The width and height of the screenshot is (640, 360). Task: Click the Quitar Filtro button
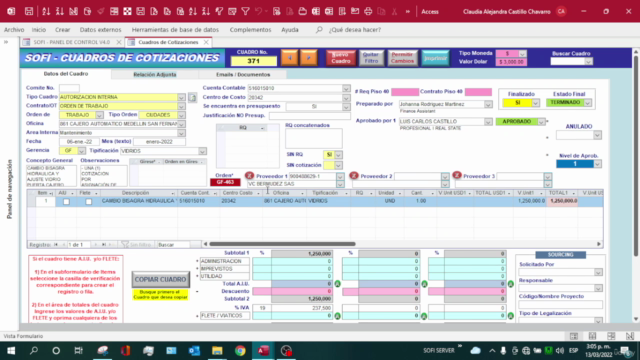coord(371,58)
